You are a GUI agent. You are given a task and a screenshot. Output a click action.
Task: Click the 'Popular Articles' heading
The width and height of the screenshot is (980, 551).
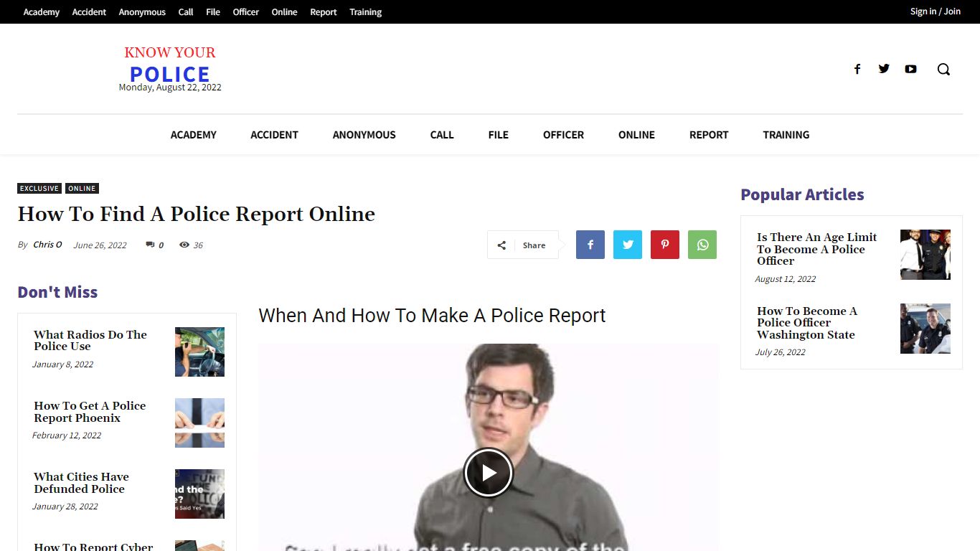tap(802, 194)
